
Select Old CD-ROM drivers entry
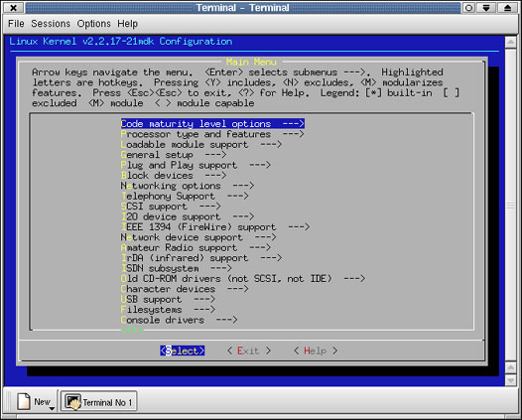coord(243,279)
